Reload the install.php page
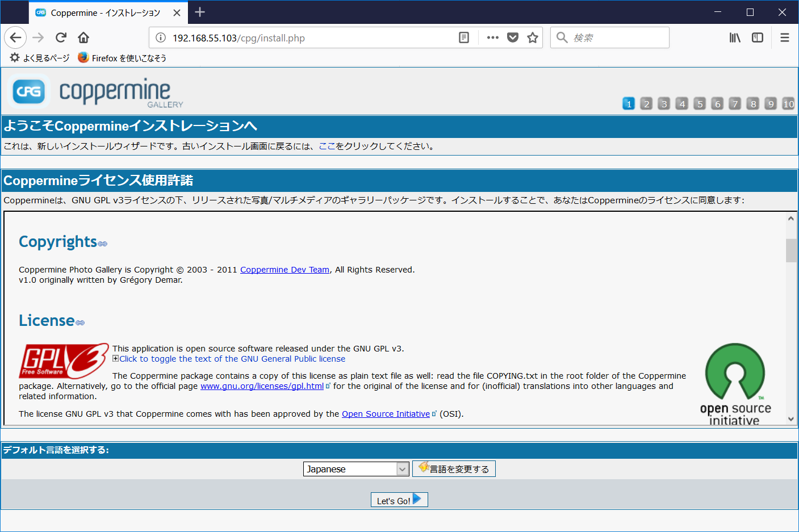Image resolution: width=799 pixels, height=532 pixels. tap(61, 37)
